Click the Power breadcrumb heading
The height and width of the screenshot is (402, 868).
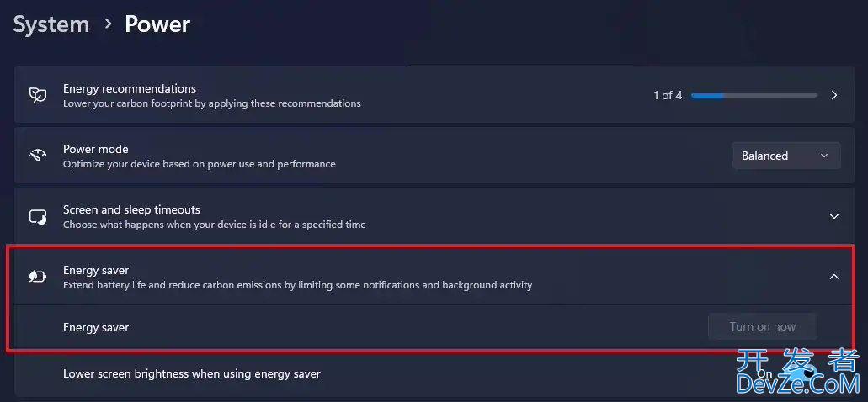pos(157,24)
